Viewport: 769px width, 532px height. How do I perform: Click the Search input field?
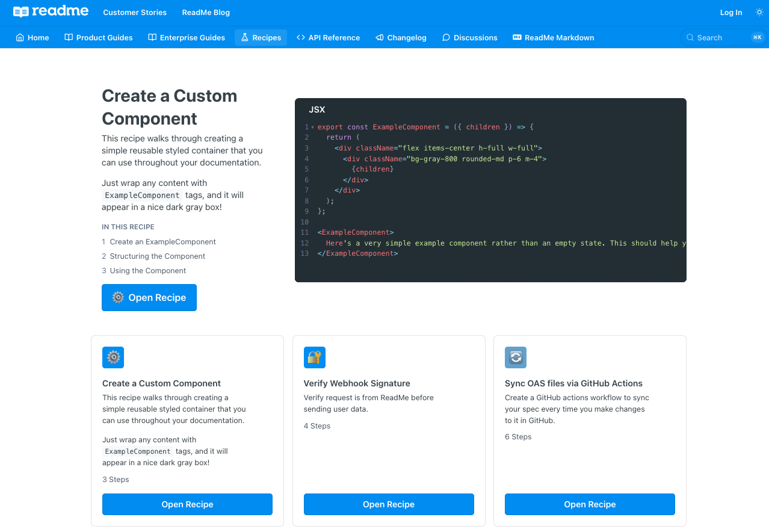[x=723, y=37]
